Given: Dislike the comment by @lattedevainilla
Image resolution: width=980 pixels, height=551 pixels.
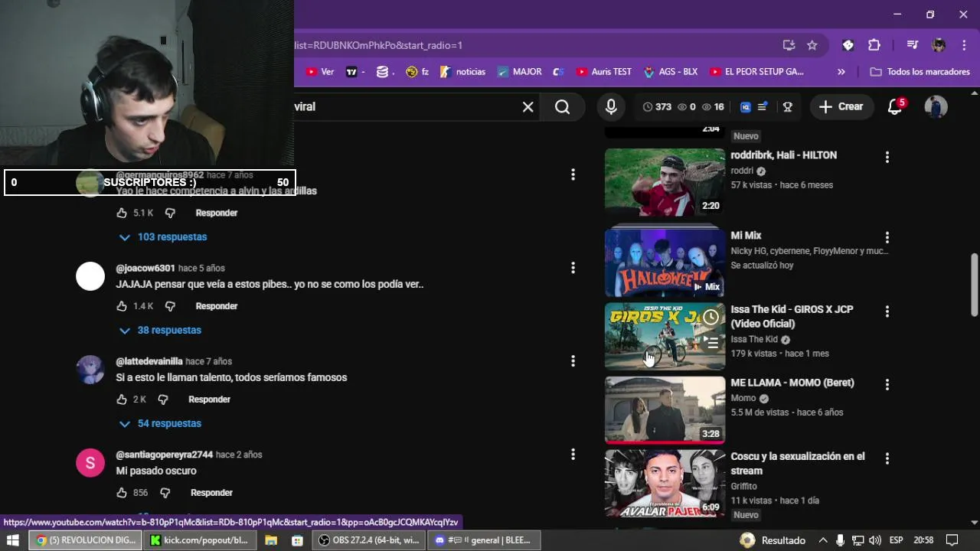Looking at the screenshot, I should [163, 399].
